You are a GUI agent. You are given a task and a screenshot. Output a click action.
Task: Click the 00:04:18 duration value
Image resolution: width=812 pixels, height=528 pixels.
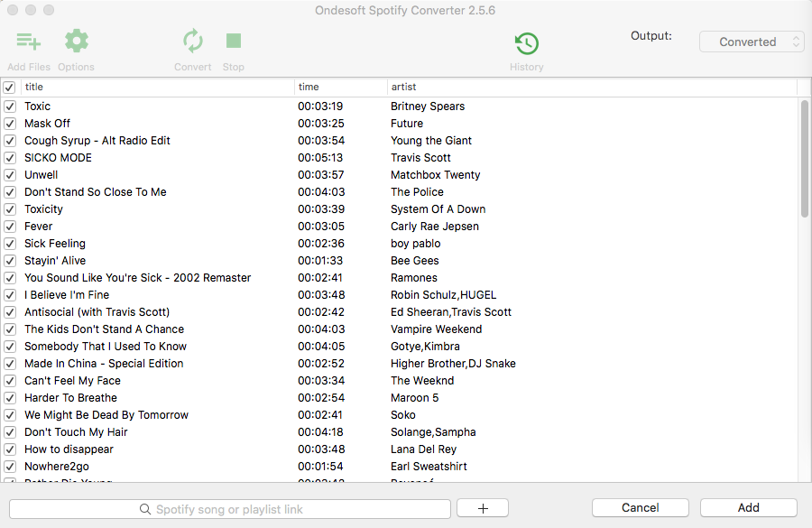click(x=320, y=432)
